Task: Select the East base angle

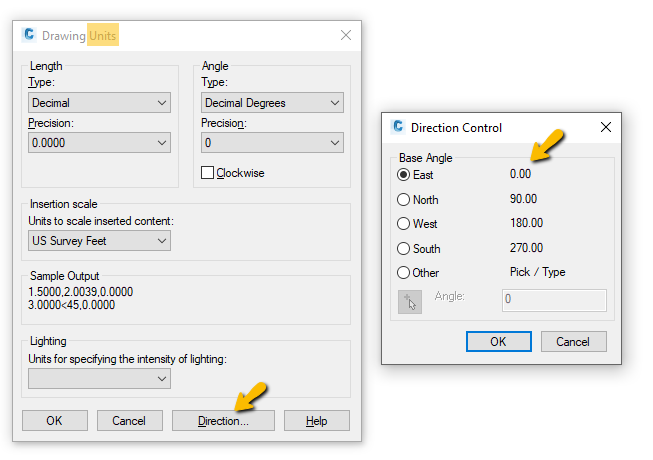Action: [404, 174]
